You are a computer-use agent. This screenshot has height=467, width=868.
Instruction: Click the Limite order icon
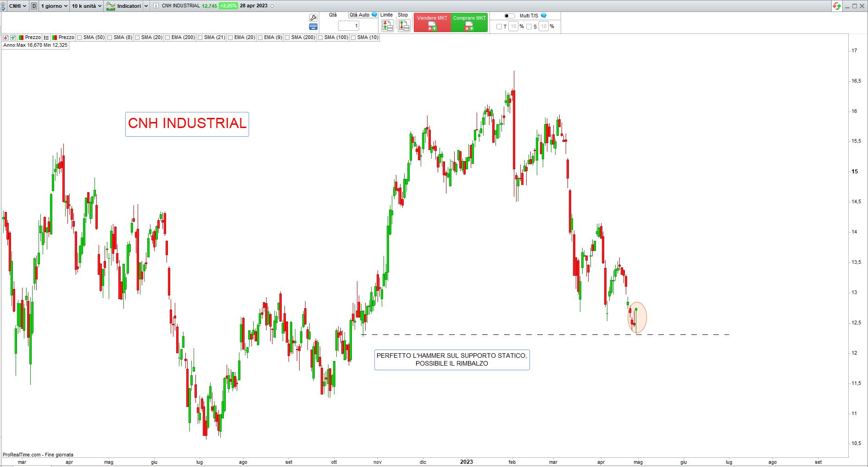click(387, 26)
